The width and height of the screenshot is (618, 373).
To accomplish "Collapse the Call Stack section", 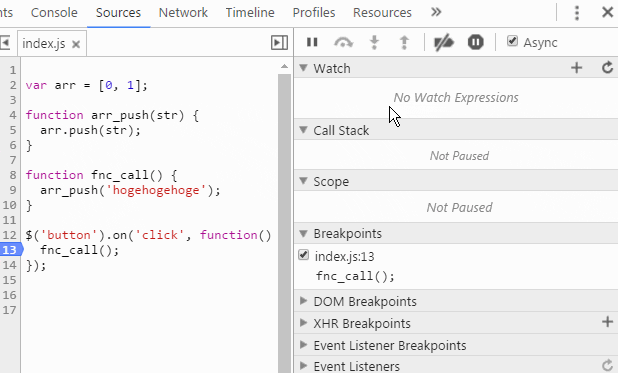I will tap(303, 129).
